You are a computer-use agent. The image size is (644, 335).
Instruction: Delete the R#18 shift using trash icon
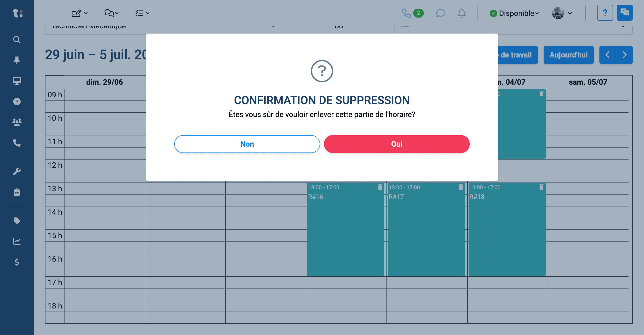point(541,187)
